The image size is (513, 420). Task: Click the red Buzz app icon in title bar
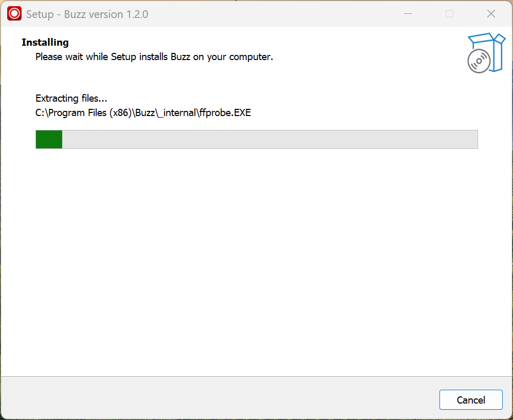14,14
